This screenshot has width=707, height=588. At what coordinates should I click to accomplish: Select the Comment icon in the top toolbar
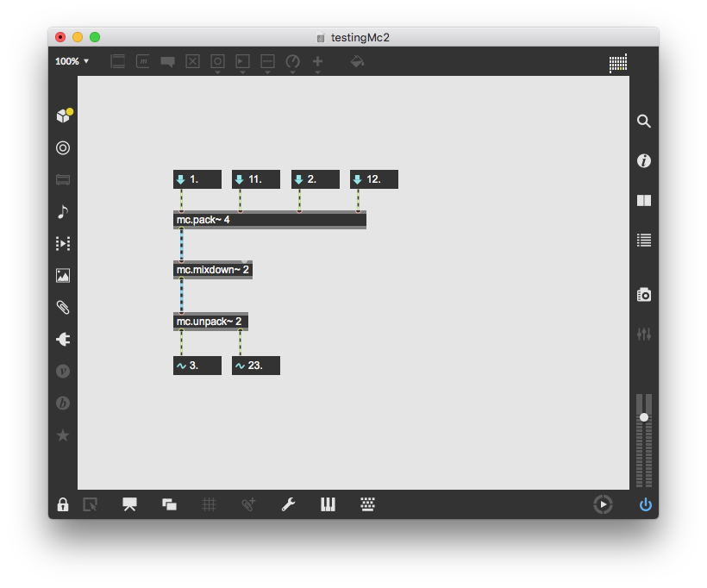tap(167, 61)
